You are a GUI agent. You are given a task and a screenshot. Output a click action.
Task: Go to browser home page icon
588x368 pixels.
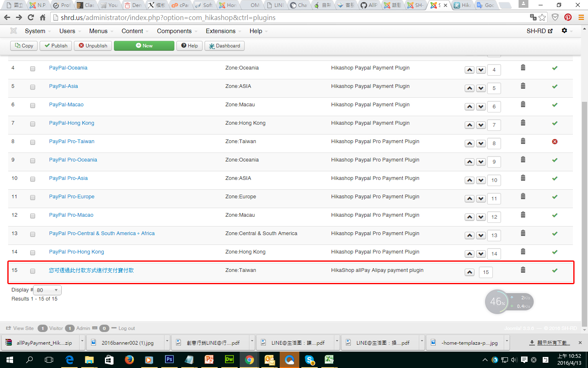tap(42, 18)
